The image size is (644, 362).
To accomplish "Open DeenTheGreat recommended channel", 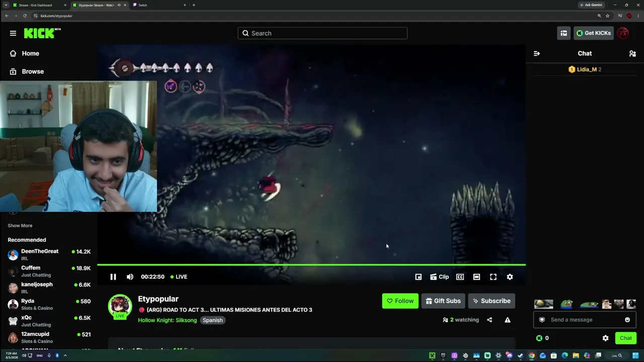I will (49, 254).
